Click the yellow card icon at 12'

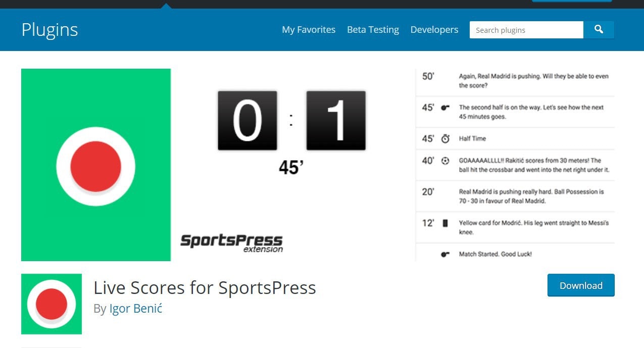point(445,223)
